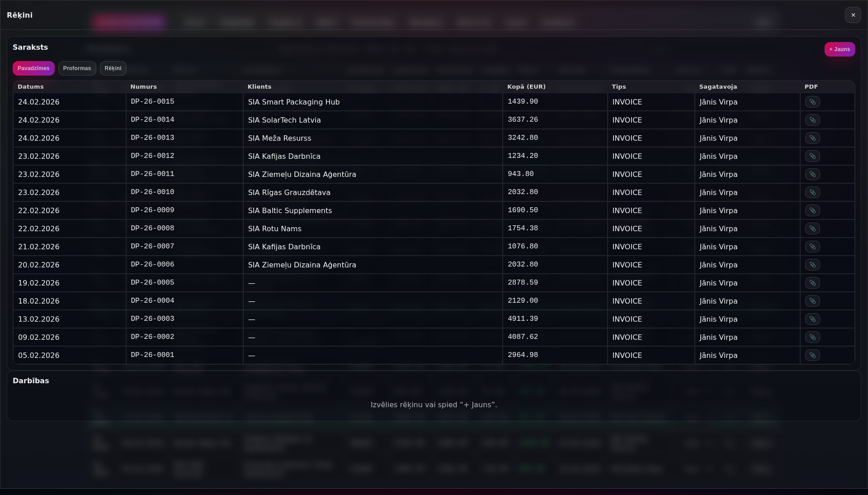Select invoice row DP-26-0012
868x495 pixels.
[316, 156]
